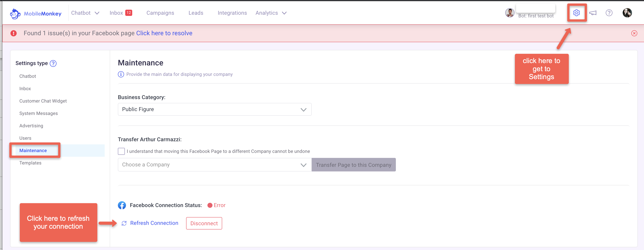Open the help question mark icon in header

coord(609,13)
